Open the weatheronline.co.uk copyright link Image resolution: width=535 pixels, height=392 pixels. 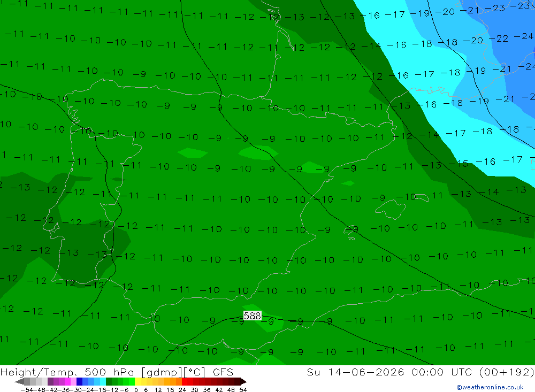point(490,387)
